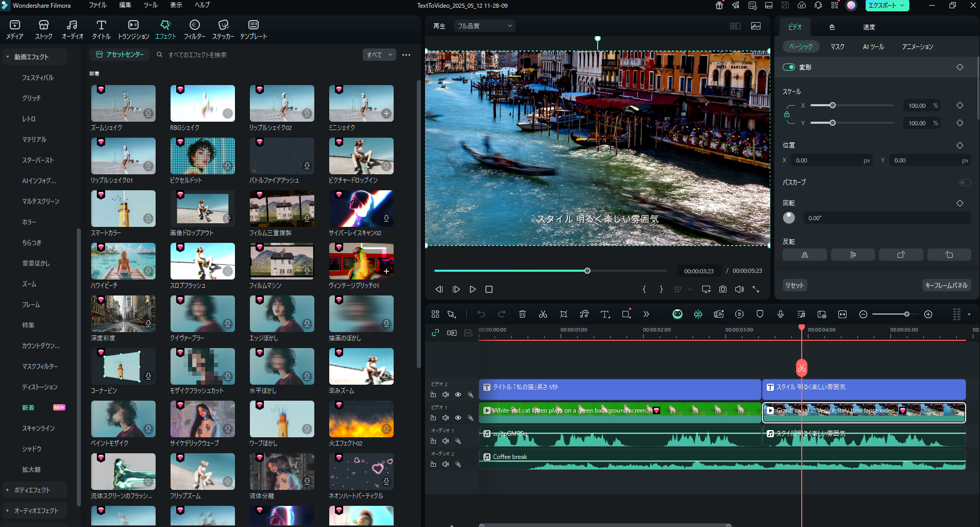Click the three-dot more options icon in effects panel
Viewport: 980px width, 527px height.
tap(407, 55)
